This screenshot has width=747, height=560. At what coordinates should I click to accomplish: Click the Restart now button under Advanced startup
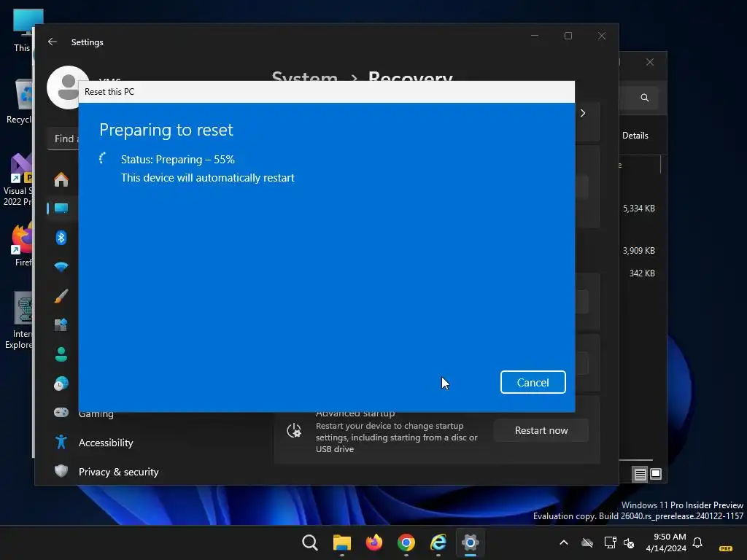(x=541, y=430)
